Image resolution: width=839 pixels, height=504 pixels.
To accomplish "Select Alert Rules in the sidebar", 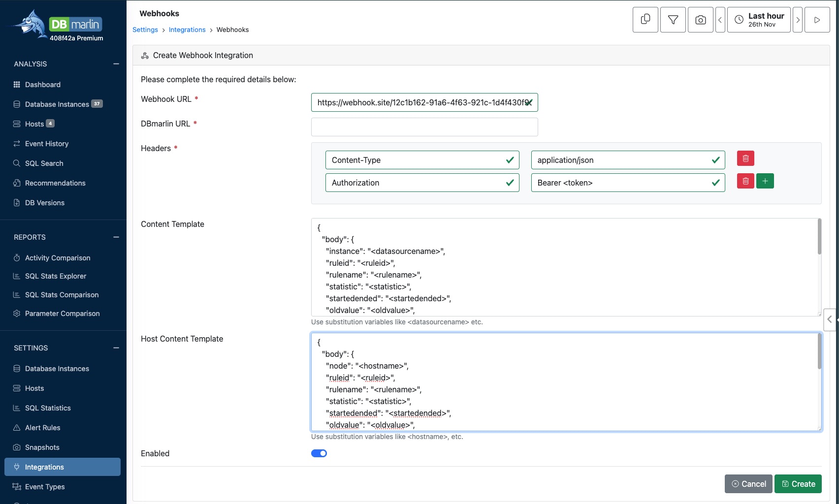I will click(x=42, y=427).
